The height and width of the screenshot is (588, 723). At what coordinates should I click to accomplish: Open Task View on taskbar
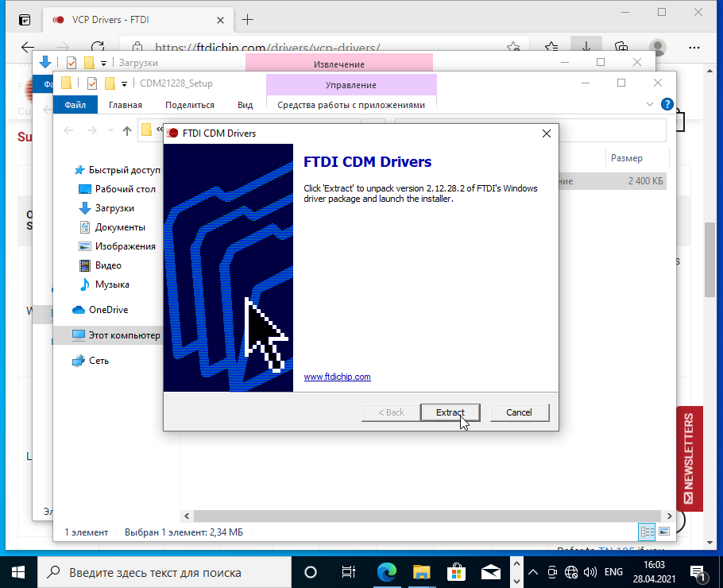tap(349, 572)
